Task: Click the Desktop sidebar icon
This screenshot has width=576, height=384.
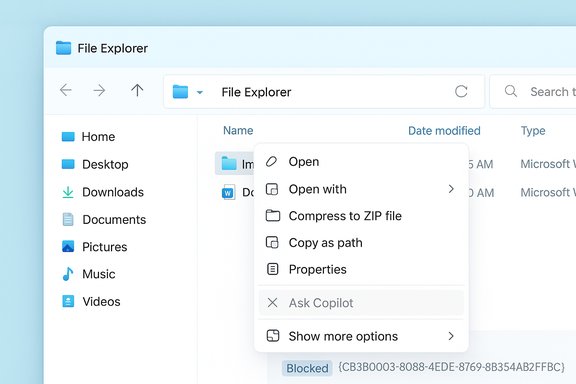Action: click(x=68, y=164)
